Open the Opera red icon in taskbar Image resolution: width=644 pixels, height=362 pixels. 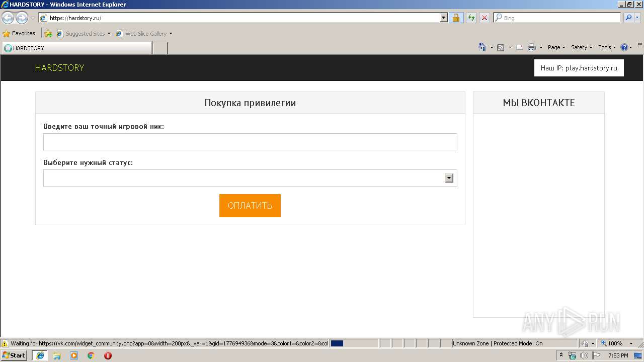(108, 355)
